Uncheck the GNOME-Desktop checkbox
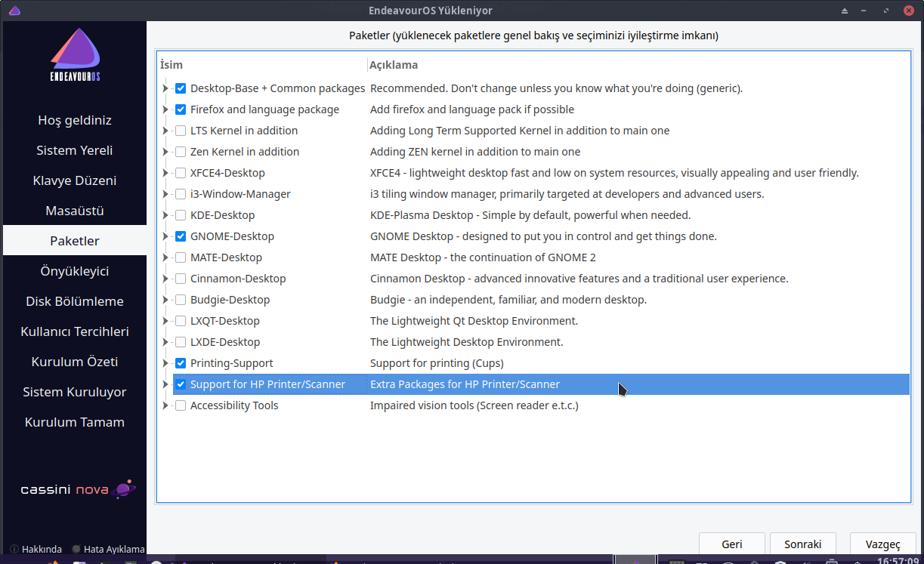 [181, 236]
